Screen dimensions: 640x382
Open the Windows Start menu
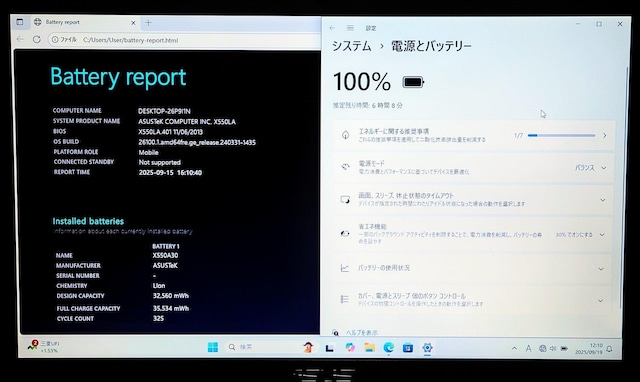coord(213,347)
